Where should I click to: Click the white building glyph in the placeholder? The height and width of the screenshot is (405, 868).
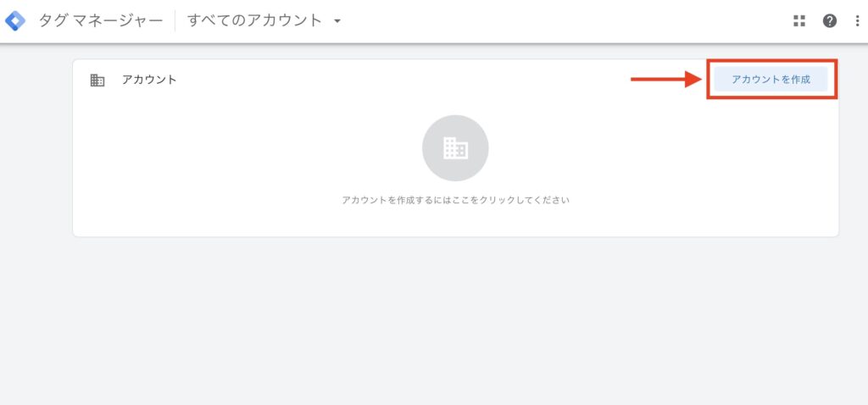[x=455, y=148]
